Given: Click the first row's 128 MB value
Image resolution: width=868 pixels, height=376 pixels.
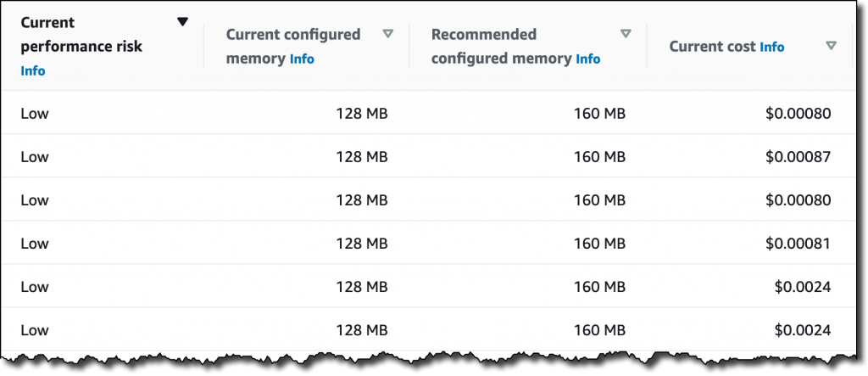Looking at the screenshot, I should point(362,114).
